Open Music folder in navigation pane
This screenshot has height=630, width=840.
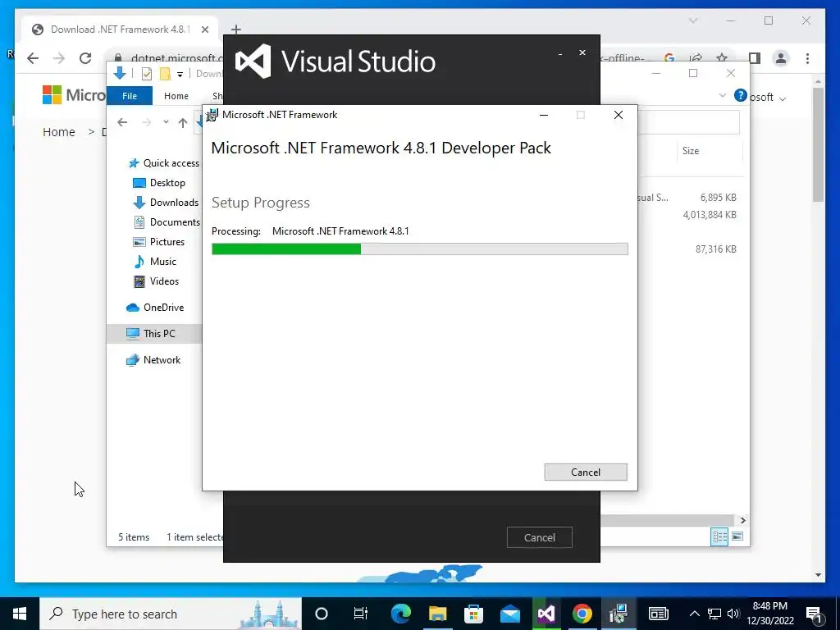(155, 262)
